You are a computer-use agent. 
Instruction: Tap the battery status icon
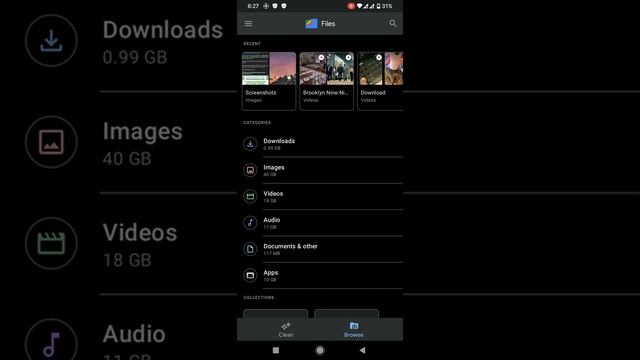[x=378, y=6]
